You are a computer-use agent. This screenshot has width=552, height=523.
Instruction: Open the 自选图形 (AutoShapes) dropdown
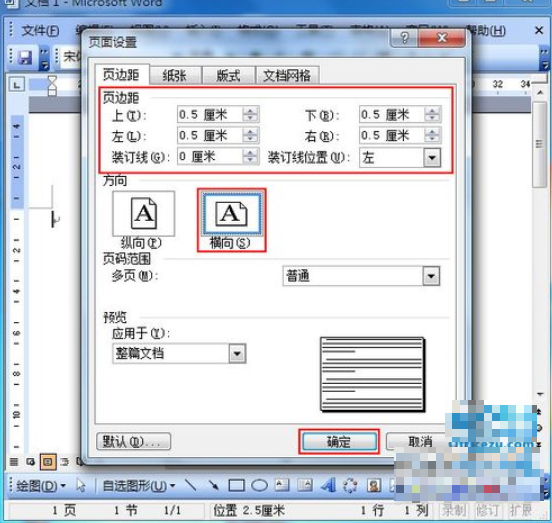pyautogui.click(x=139, y=486)
